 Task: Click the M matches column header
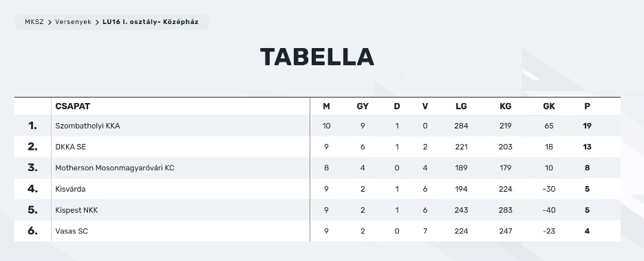[x=326, y=106]
